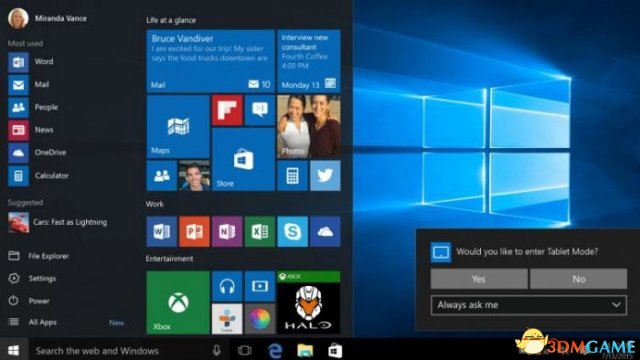This screenshot has height=360, width=640.
Task: Open the Movies & TV tile
Action: (260, 286)
